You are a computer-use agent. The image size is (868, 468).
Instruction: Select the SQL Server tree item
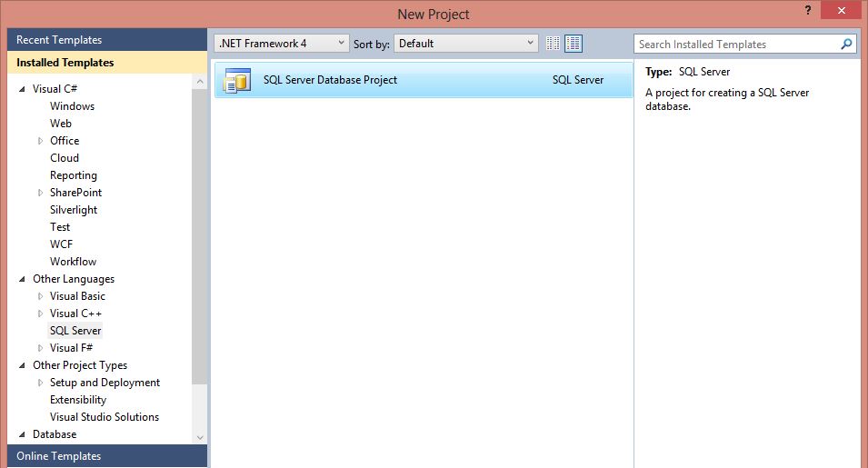(75, 330)
